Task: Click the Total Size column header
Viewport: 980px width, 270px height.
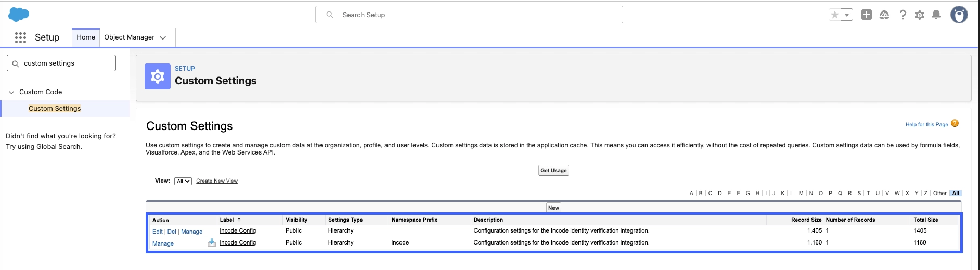Action: coord(926,220)
